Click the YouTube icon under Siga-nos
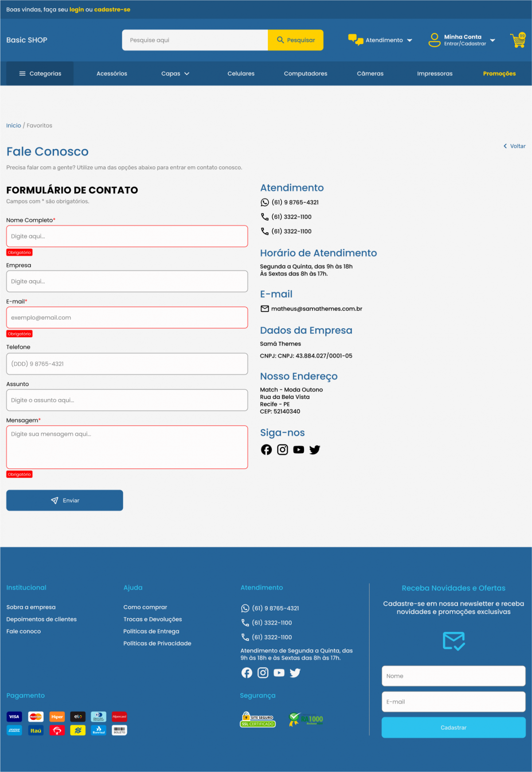The width and height of the screenshot is (532, 772). [298, 450]
